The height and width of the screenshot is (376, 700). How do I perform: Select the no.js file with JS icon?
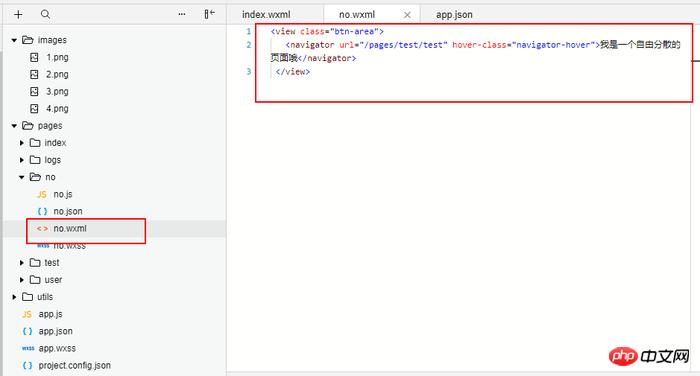click(x=54, y=194)
